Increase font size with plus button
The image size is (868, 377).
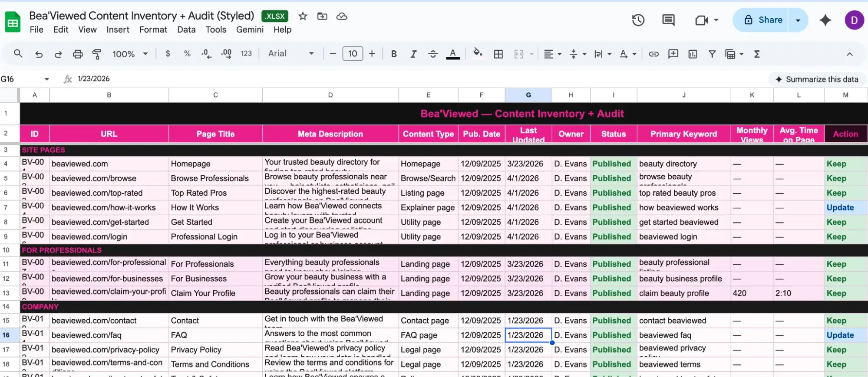coord(372,54)
